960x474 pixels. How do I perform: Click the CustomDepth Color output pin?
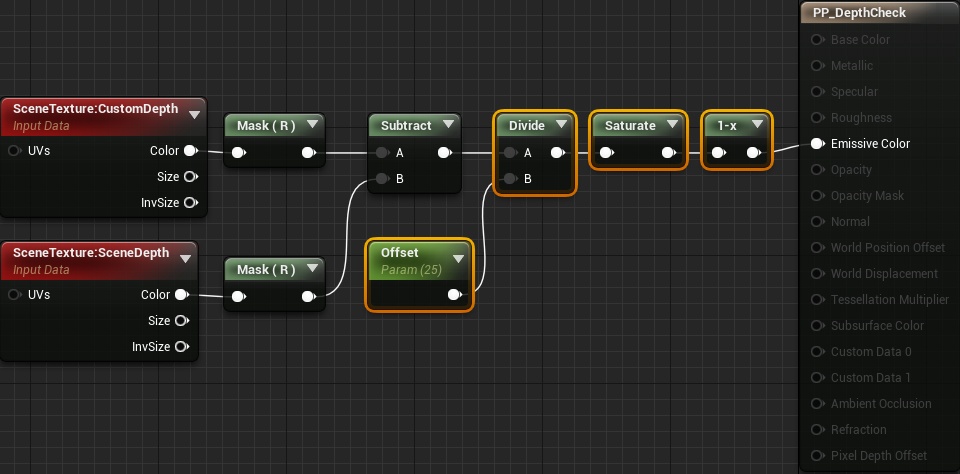pos(190,151)
